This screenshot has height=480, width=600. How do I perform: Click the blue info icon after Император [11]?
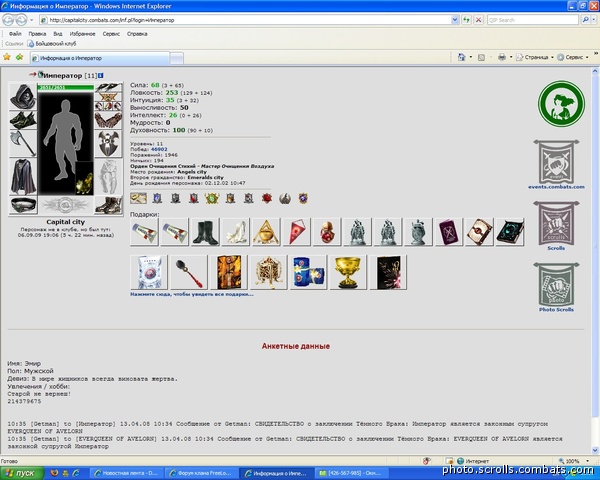pyautogui.click(x=101, y=75)
